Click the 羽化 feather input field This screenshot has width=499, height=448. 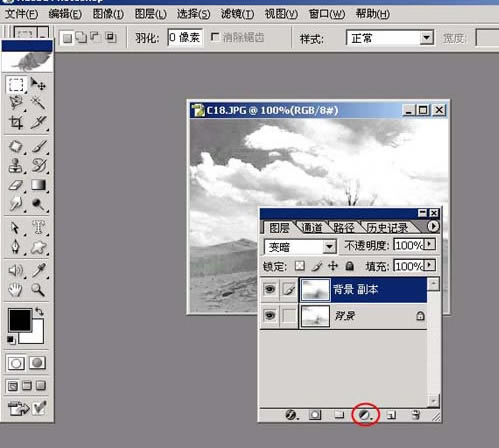tap(185, 38)
